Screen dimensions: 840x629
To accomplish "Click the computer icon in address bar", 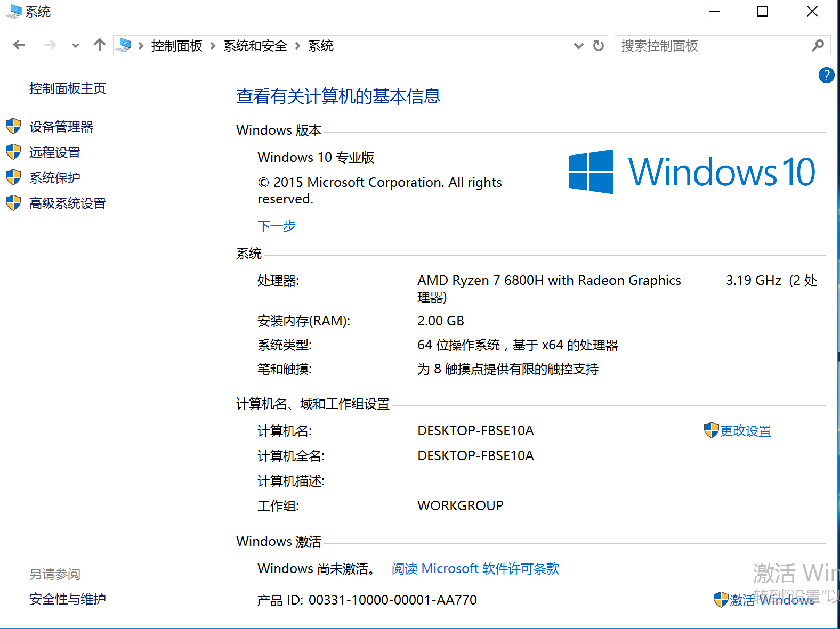I will coord(125,46).
